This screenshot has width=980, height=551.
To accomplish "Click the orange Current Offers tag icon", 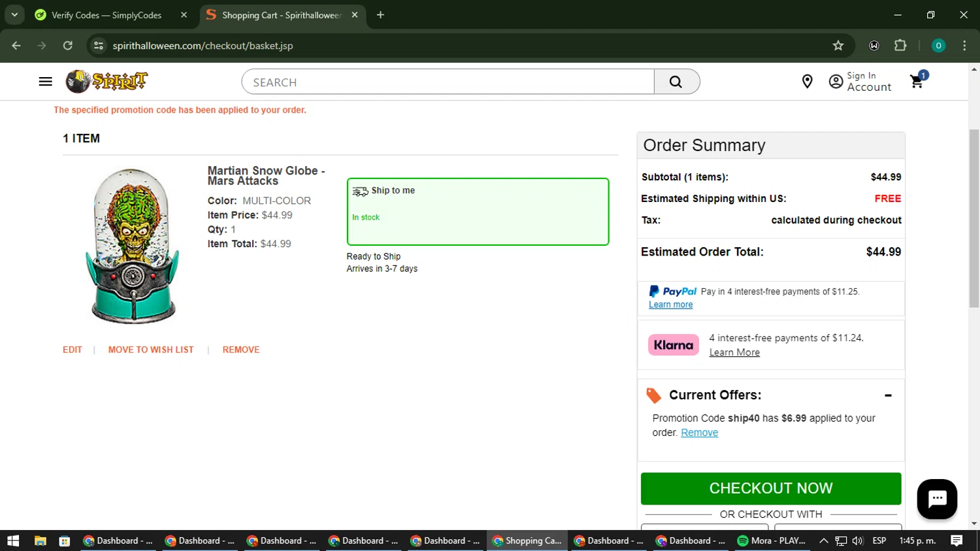I will [x=653, y=395].
